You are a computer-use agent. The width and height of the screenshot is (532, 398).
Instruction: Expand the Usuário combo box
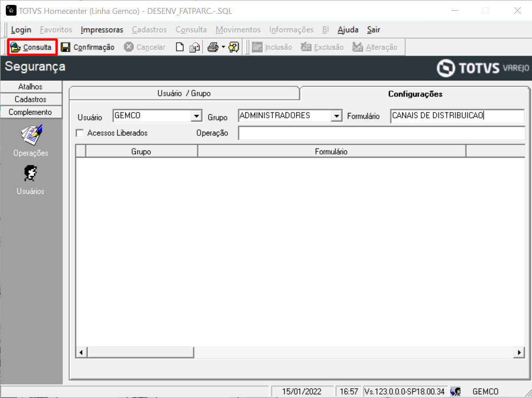(x=196, y=116)
